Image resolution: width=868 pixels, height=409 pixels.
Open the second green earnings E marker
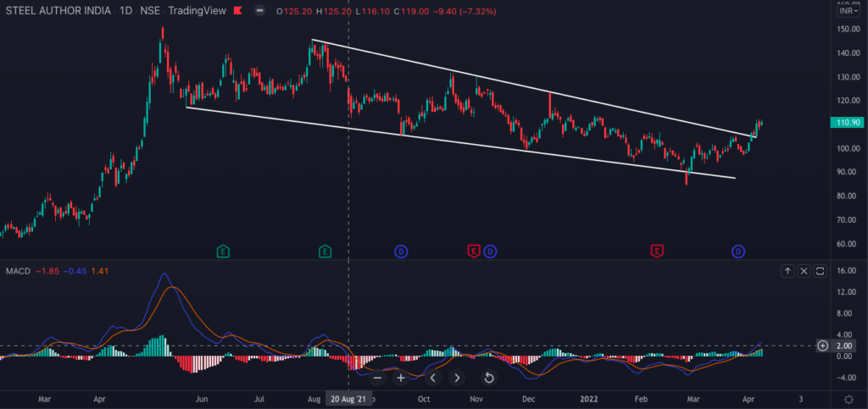coord(325,252)
